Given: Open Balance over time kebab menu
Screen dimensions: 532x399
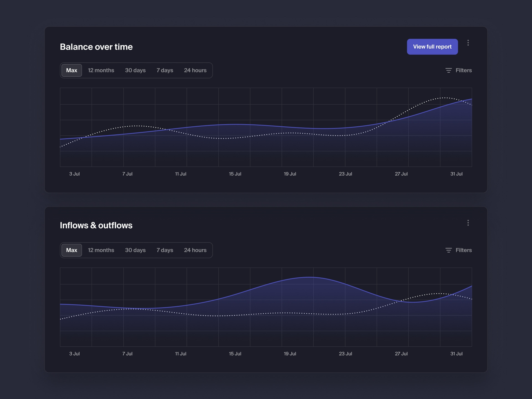Looking at the screenshot, I should tap(468, 43).
